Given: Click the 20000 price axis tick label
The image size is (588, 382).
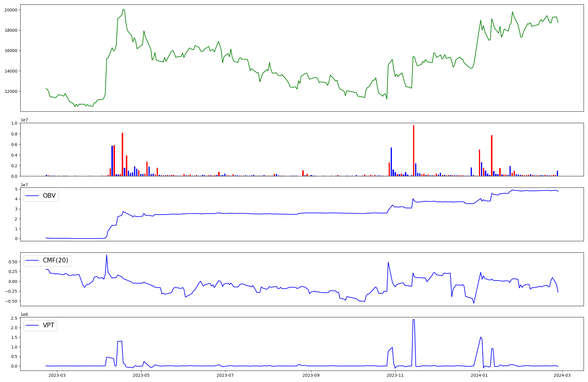Looking at the screenshot, I should (11, 10).
